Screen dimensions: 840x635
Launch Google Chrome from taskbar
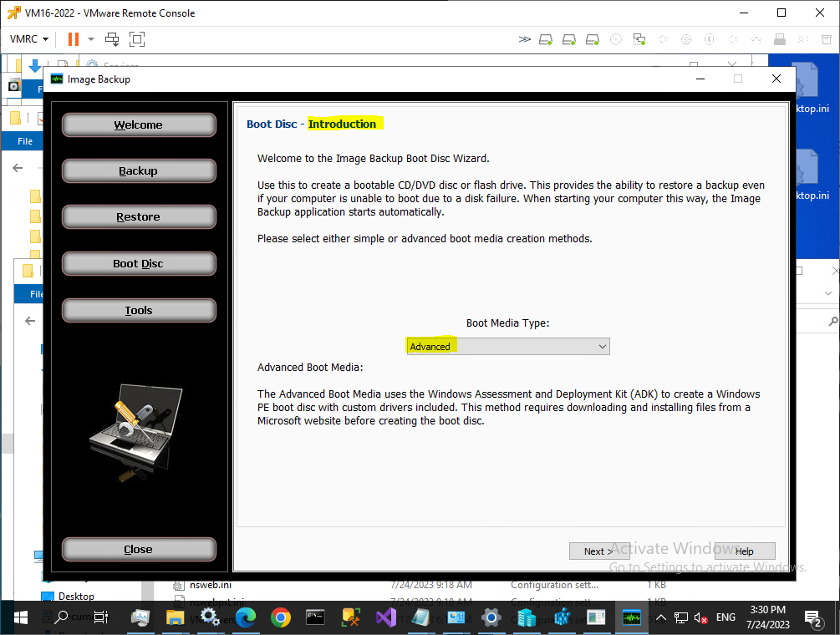pos(280,617)
